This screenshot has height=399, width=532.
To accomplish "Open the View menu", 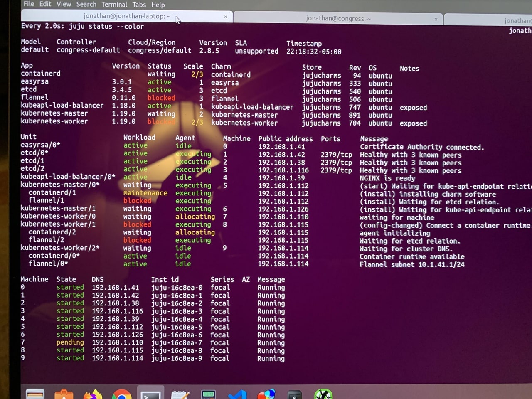I will tap(64, 4).
